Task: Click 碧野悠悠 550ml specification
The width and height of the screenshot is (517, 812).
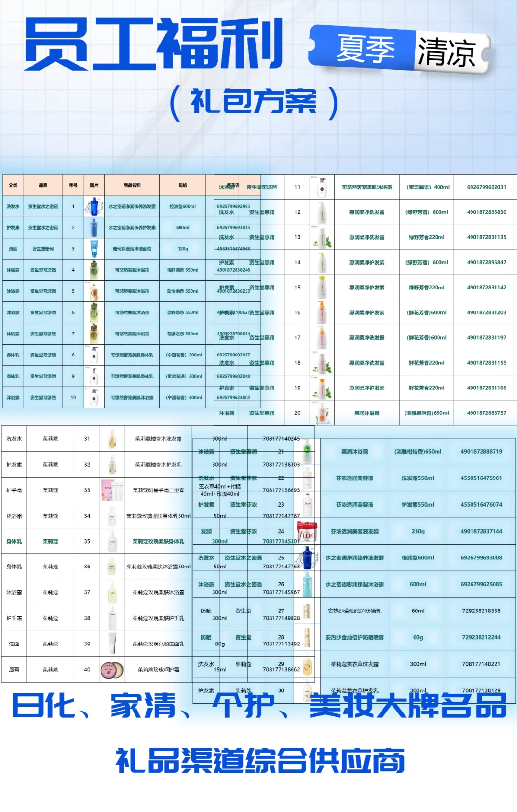Action: pyautogui.click(x=183, y=312)
